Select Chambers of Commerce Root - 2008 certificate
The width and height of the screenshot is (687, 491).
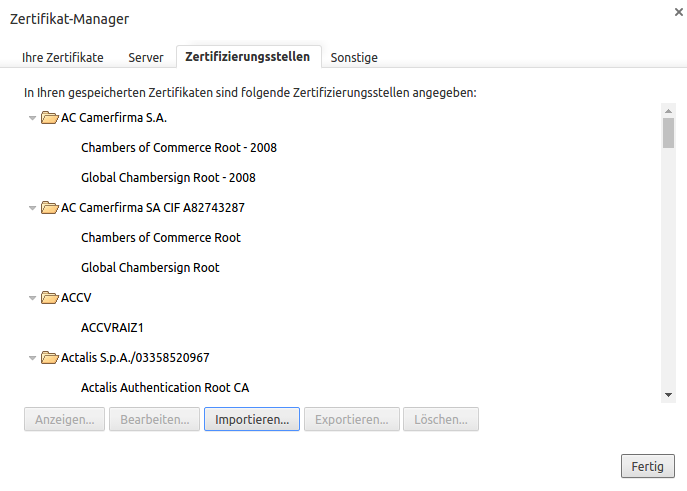(178, 148)
